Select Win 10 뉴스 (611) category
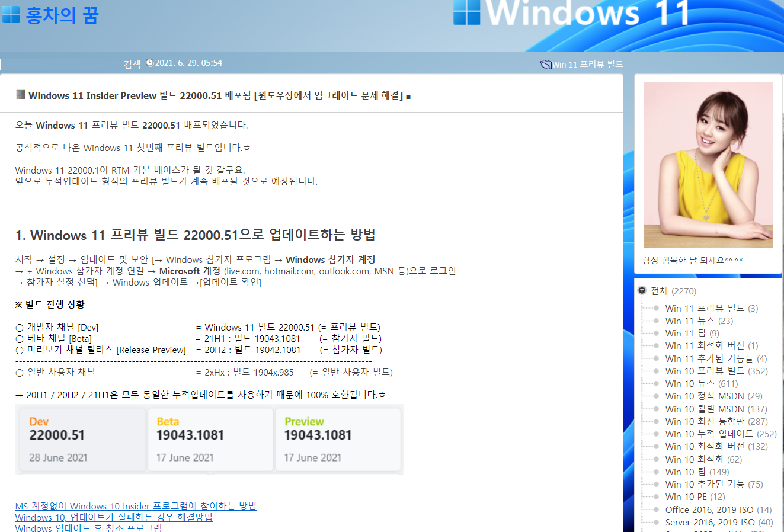 click(702, 383)
